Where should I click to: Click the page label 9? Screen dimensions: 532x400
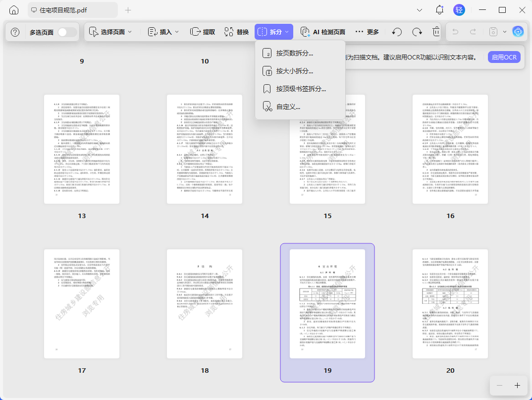point(82,61)
